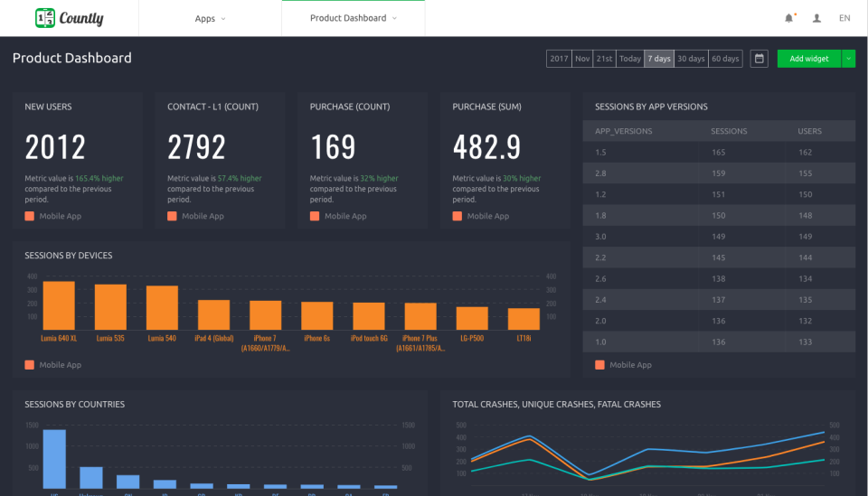Open the calendar date picker icon
This screenshot has height=496, width=868.
(x=759, y=59)
